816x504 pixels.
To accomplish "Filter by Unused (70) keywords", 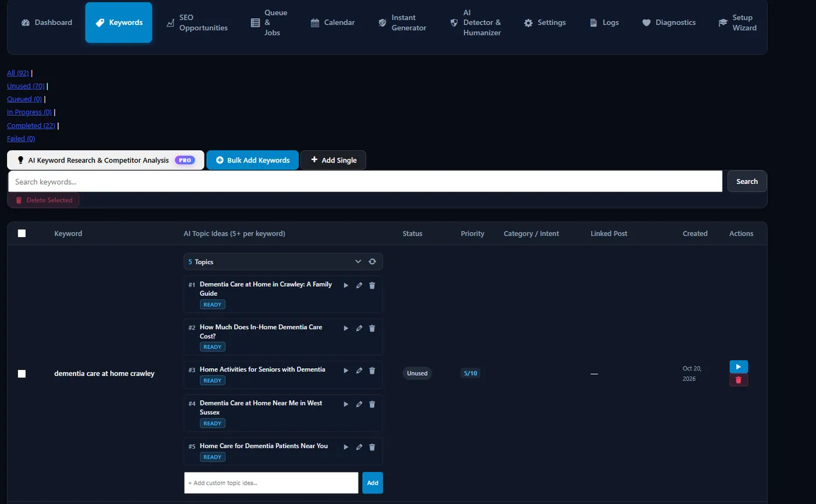I will tap(26, 86).
